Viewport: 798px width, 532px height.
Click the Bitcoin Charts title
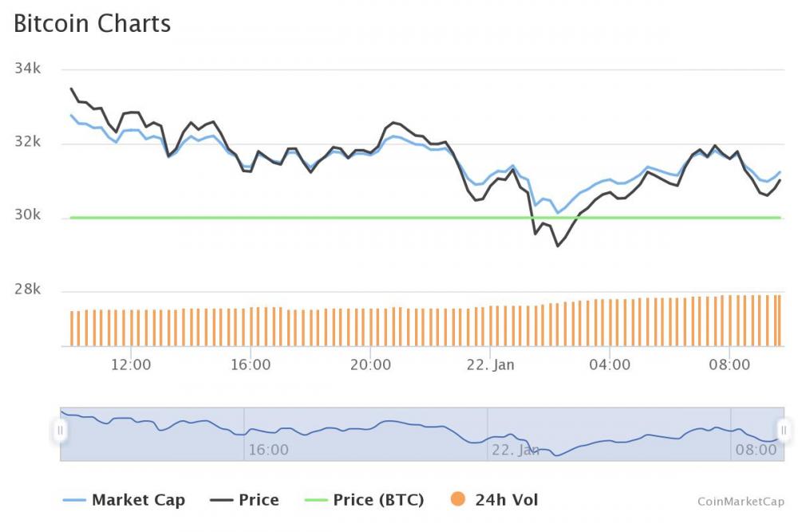click(92, 24)
